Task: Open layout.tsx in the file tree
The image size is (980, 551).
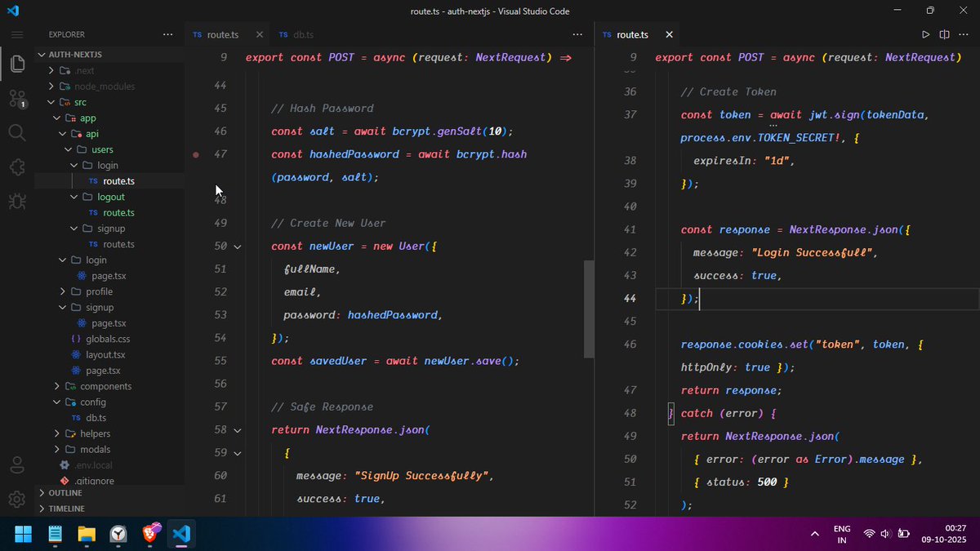Action: pyautogui.click(x=105, y=354)
